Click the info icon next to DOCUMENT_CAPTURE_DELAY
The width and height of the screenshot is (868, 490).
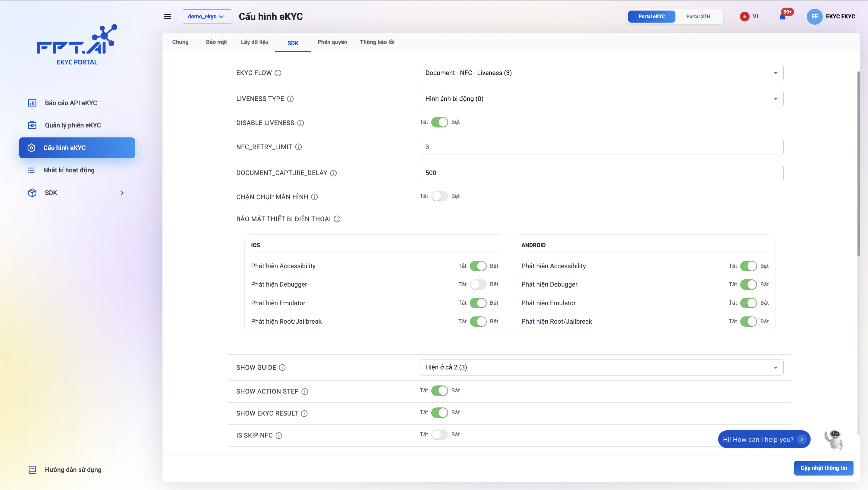[334, 173]
